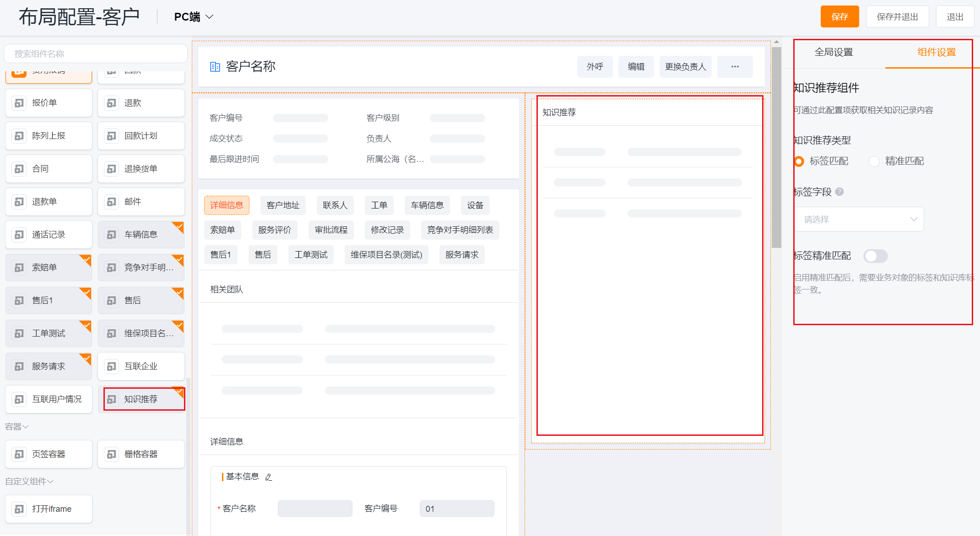Click the 栅格容器 component icon
The height and width of the screenshot is (536, 980).
pyautogui.click(x=111, y=454)
